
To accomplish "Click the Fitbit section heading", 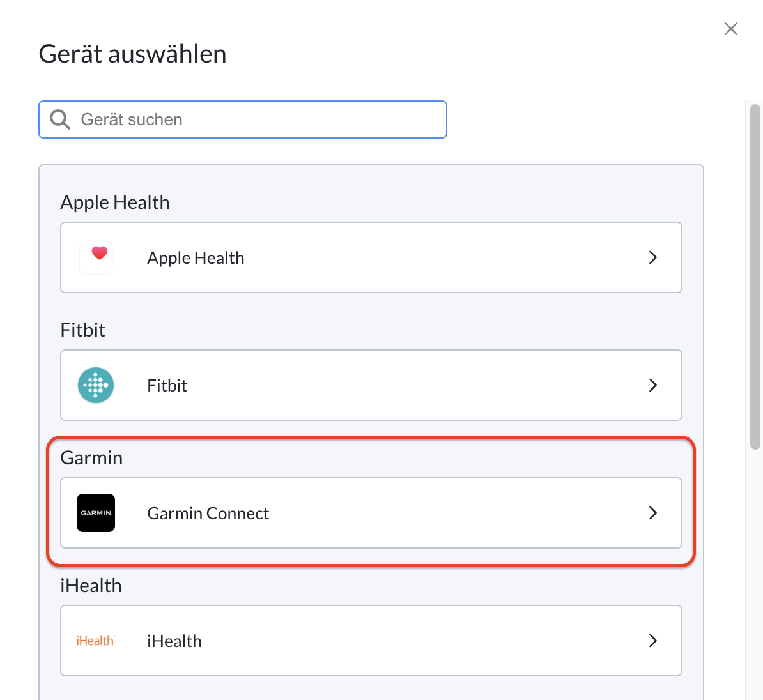I will (82, 330).
